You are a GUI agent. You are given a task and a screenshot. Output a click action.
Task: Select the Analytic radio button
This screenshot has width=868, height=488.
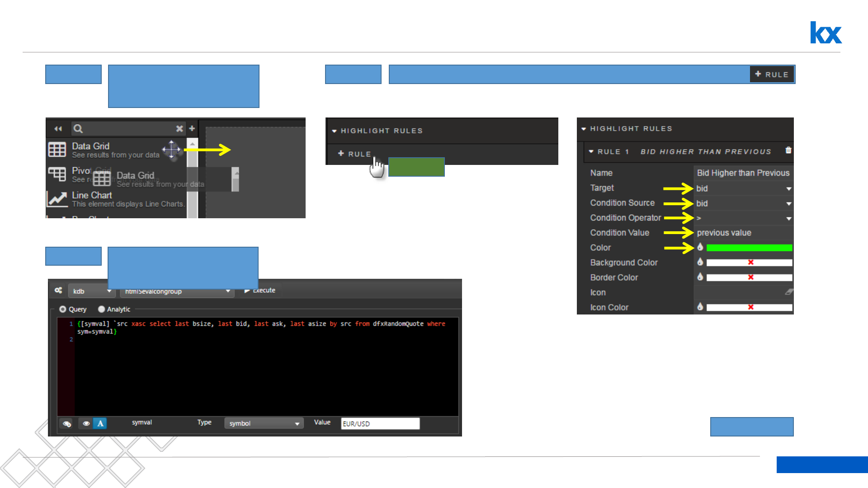click(101, 310)
